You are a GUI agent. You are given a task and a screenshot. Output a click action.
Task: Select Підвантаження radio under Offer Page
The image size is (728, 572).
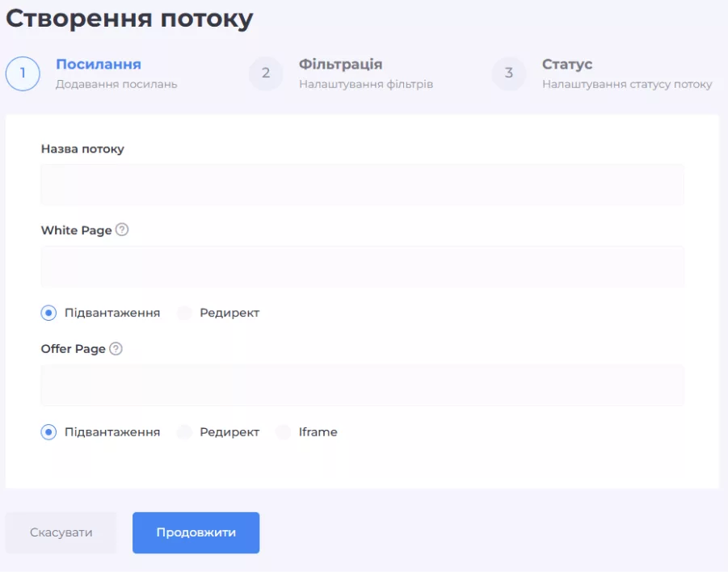[48, 432]
